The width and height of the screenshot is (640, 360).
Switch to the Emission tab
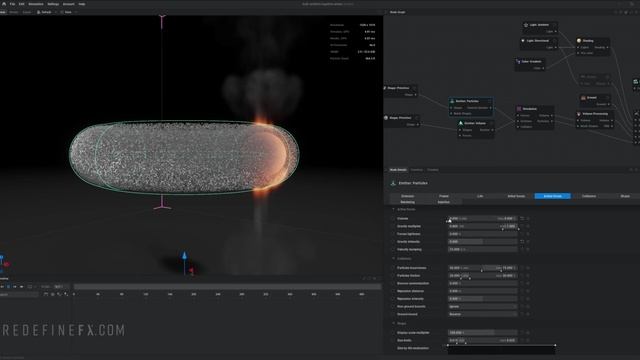(x=407, y=196)
